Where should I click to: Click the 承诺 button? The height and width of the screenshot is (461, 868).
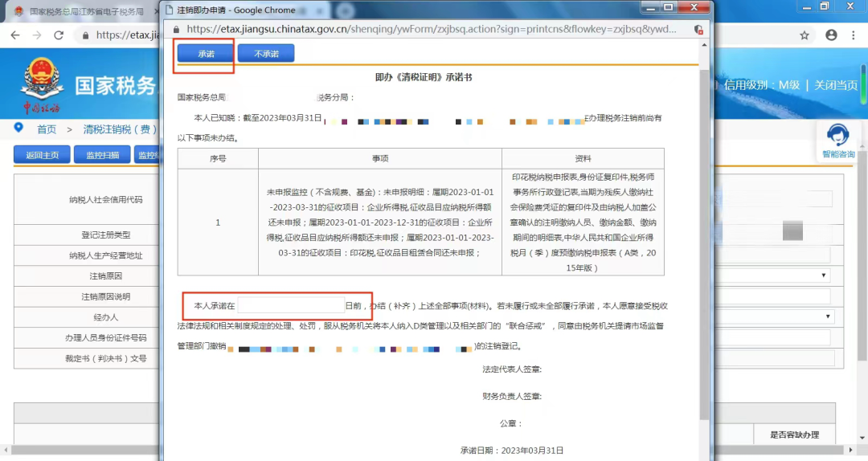[x=206, y=54]
